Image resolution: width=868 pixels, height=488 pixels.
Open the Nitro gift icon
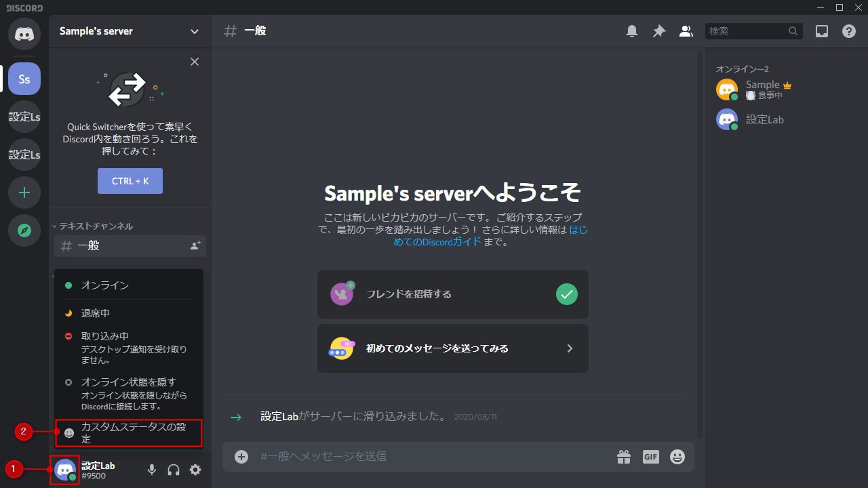pos(624,457)
